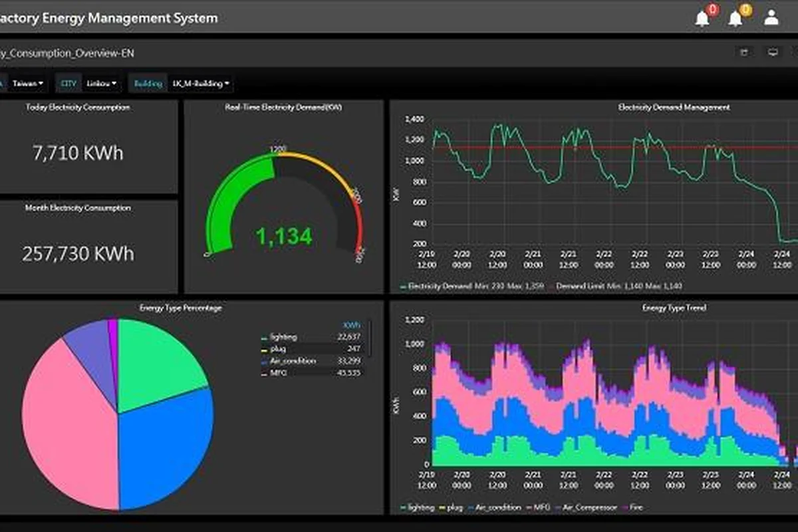Click the Building filter label
The height and width of the screenshot is (532, 798).
(148, 84)
